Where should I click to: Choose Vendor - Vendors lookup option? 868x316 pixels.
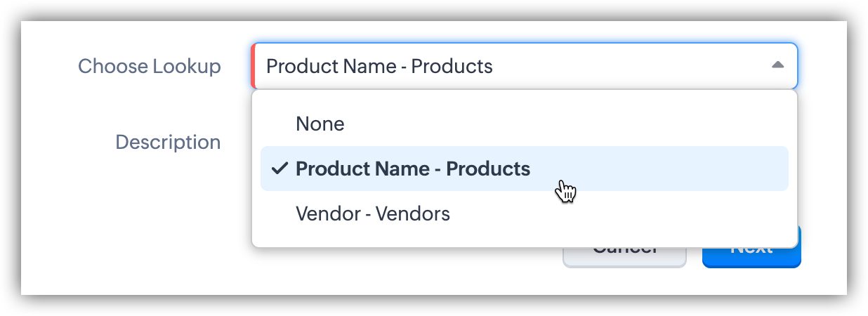[x=373, y=213]
